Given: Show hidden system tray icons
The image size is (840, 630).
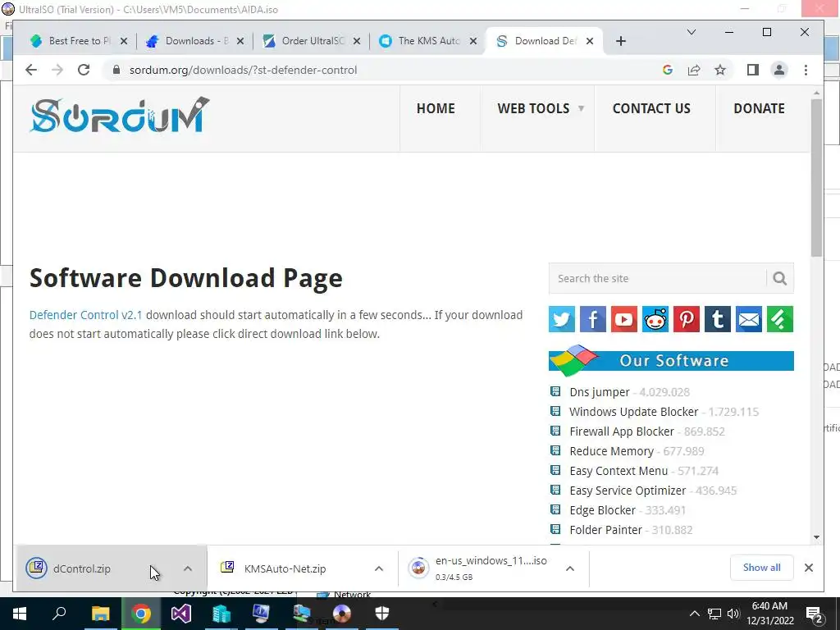Looking at the screenshot, I should click(694, 614).
